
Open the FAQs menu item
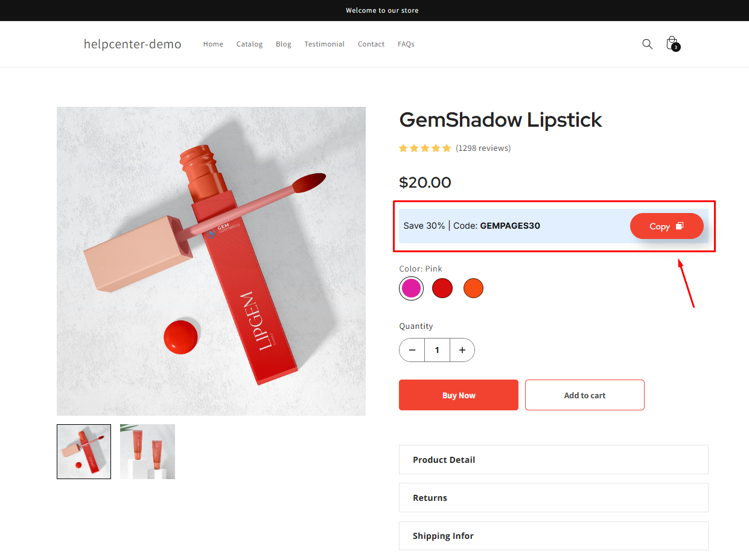(406, 43)
